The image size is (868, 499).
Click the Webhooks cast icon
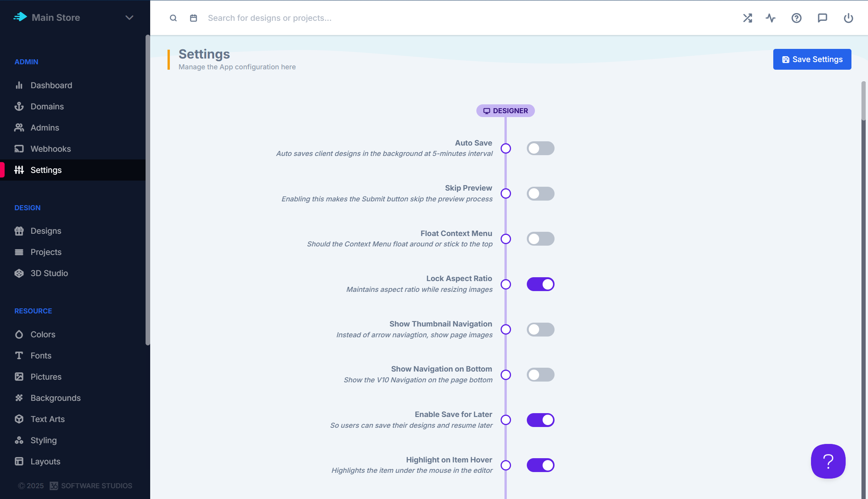click(19, 149)
